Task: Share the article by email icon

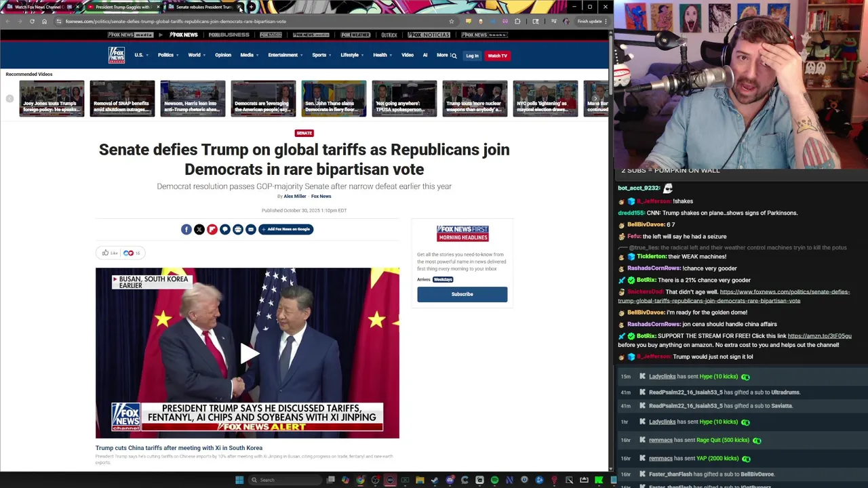Action: coord(251,229)
